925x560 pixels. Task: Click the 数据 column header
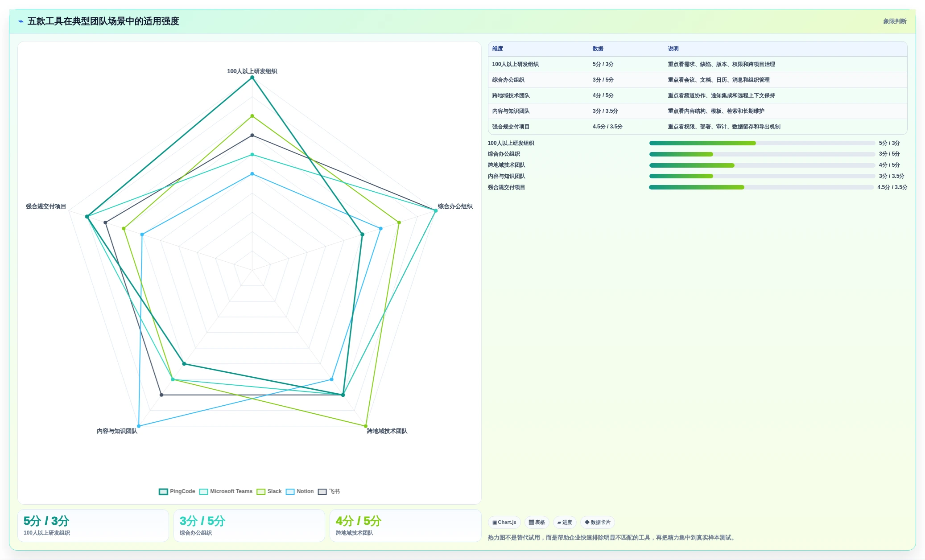tap(598, 49)
